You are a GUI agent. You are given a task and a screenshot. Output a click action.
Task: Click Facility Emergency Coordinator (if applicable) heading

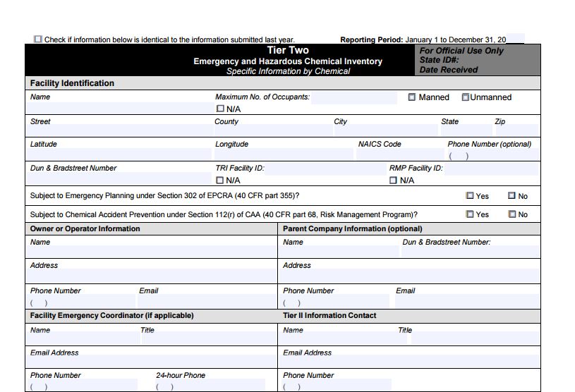[x=112, y=315]
